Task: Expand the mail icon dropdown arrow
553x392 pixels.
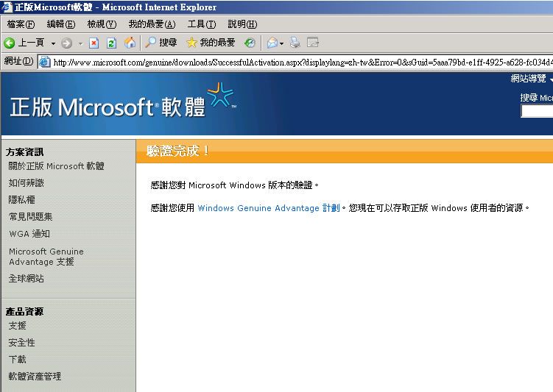Action: [281, 43]
